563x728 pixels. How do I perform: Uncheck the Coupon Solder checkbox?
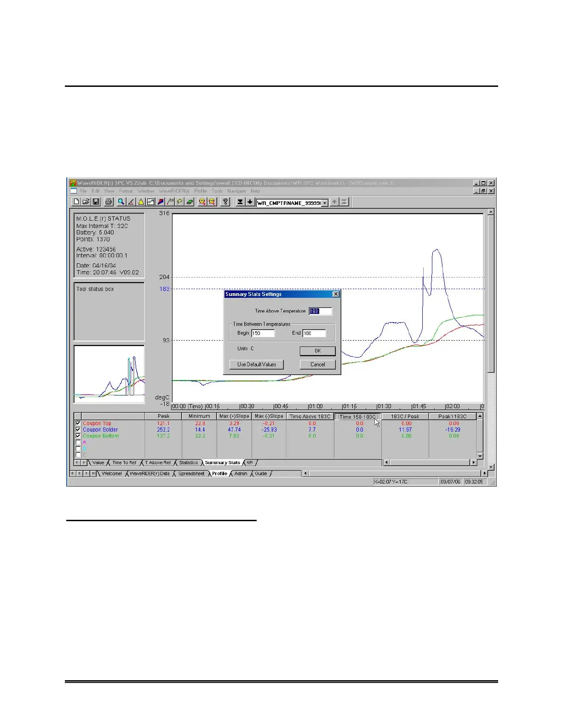click(x=78, y=430)
